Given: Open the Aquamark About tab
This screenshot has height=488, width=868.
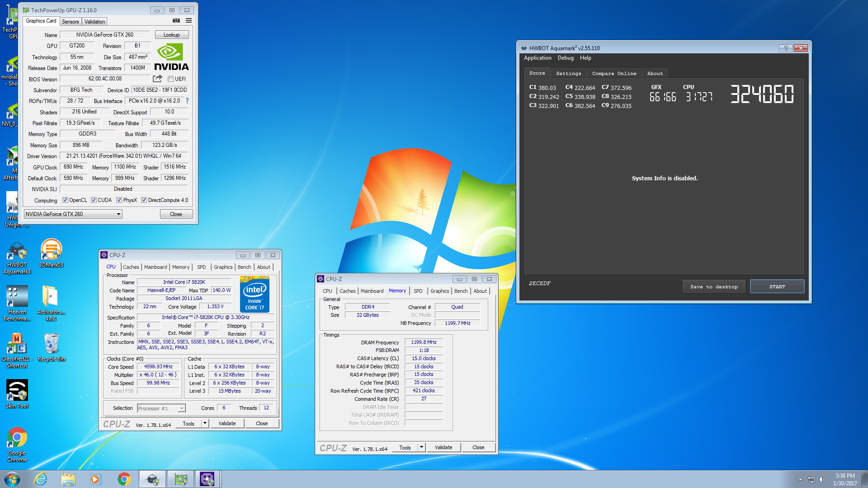Looking at the screenshot, I should point(655,73).
